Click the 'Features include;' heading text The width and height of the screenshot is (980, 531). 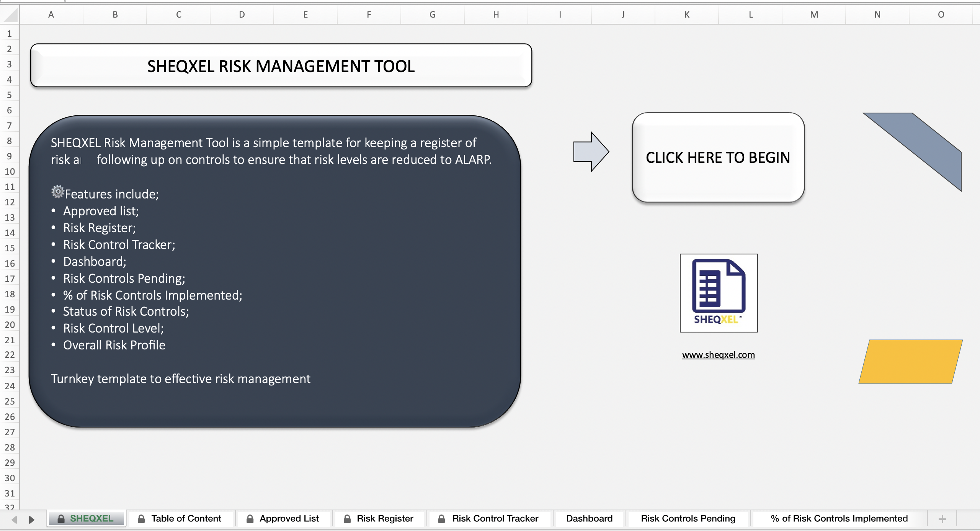point(112,194)
